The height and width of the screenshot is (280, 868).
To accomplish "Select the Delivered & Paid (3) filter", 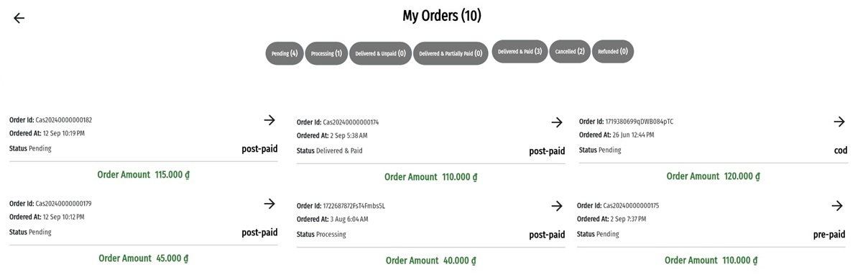I will (520, 52).
